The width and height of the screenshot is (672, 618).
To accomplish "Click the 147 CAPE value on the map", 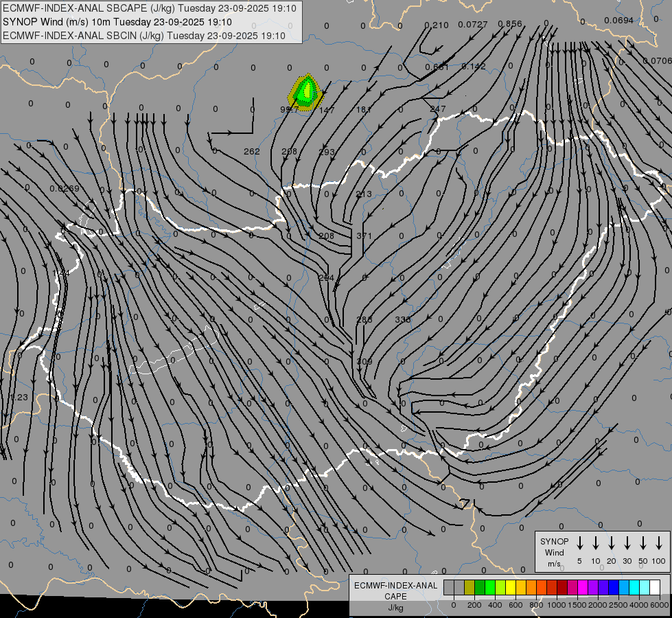I will (x=327, y=111).
